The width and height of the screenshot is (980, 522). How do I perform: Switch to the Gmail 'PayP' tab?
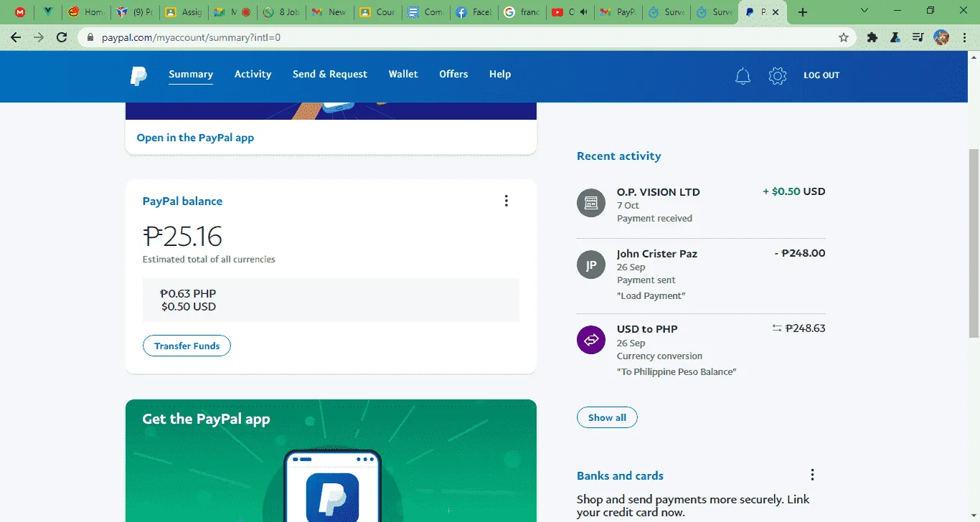pyautogui.click(x=618, y=12)
